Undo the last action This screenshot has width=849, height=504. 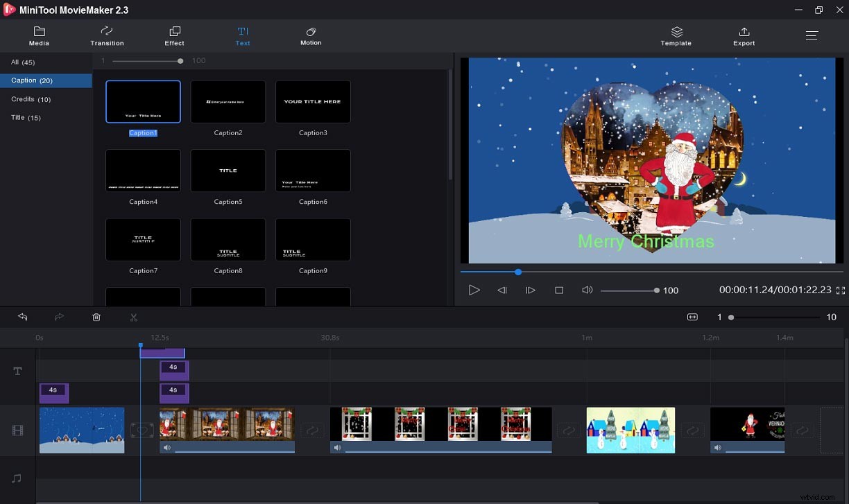23,317
